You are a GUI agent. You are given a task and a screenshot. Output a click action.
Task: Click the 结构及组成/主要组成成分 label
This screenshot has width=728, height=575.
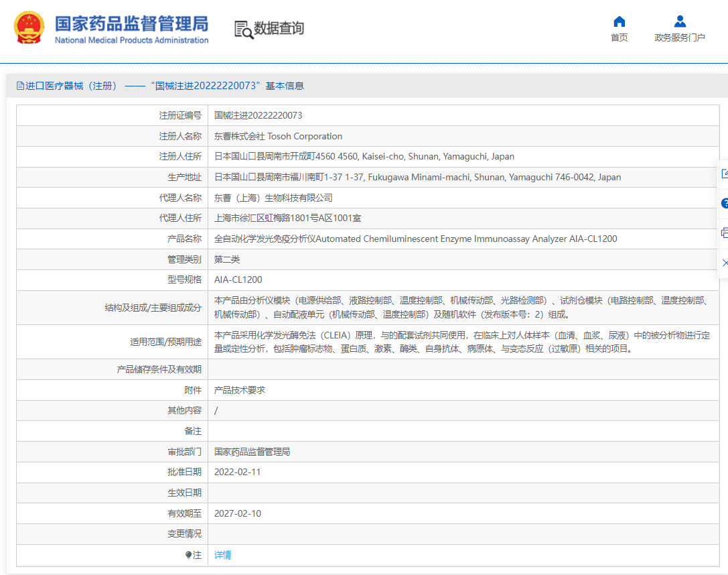pos(153,308)
